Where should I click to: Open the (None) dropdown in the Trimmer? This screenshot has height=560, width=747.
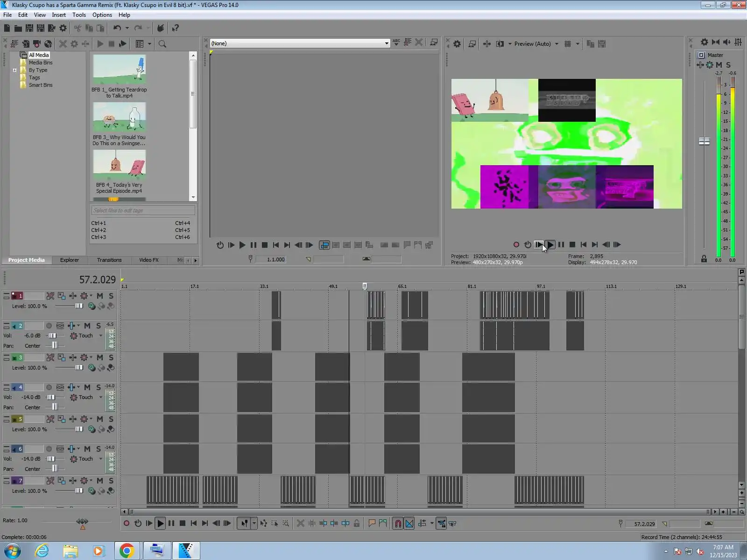[387, 43]
